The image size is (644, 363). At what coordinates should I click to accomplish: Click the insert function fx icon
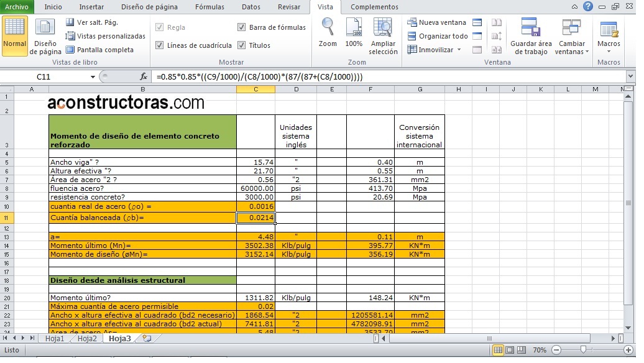pos(144,77)
